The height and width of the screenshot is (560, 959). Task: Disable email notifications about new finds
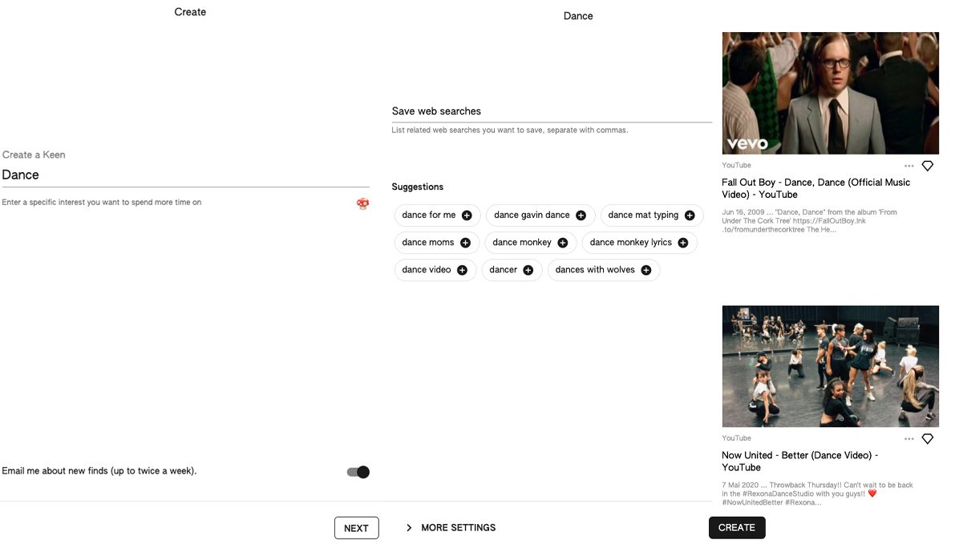click(x=358, y=472)
